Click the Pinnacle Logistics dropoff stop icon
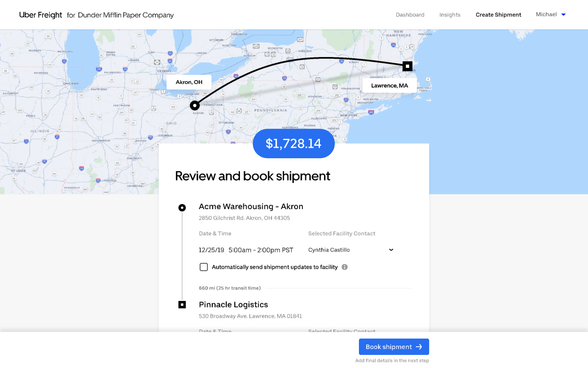This screenshot has width=588, height=368. pyautogui.click(x=182, y=304)
